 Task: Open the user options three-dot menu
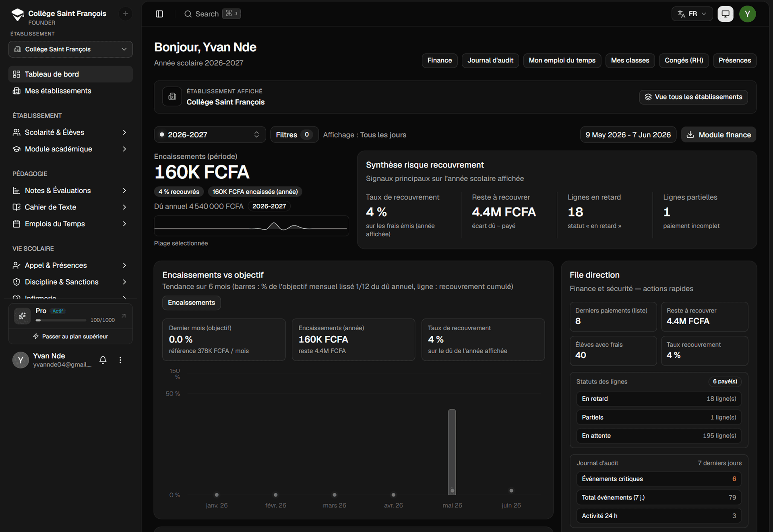click(x=120, y=360)
